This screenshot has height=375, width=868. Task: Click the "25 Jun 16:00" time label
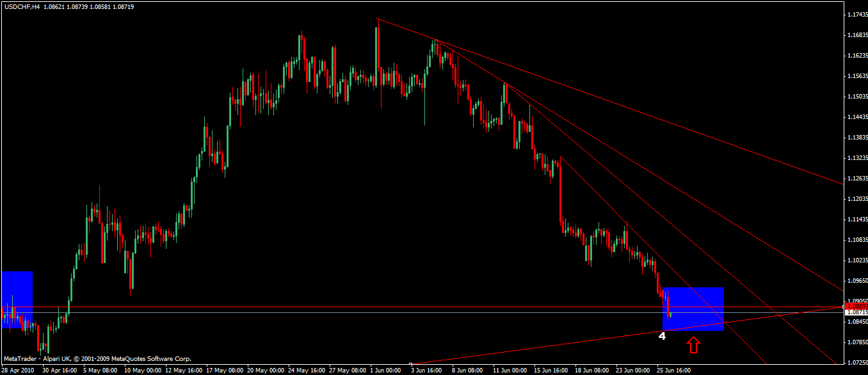[672, 370]
